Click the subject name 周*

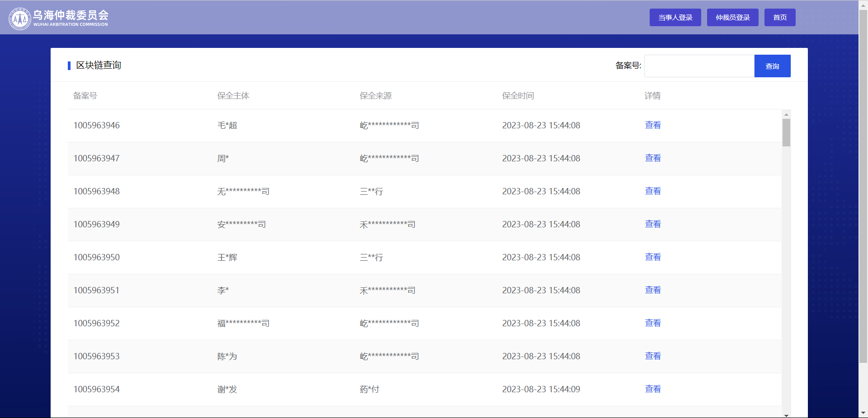click(223, 158)
